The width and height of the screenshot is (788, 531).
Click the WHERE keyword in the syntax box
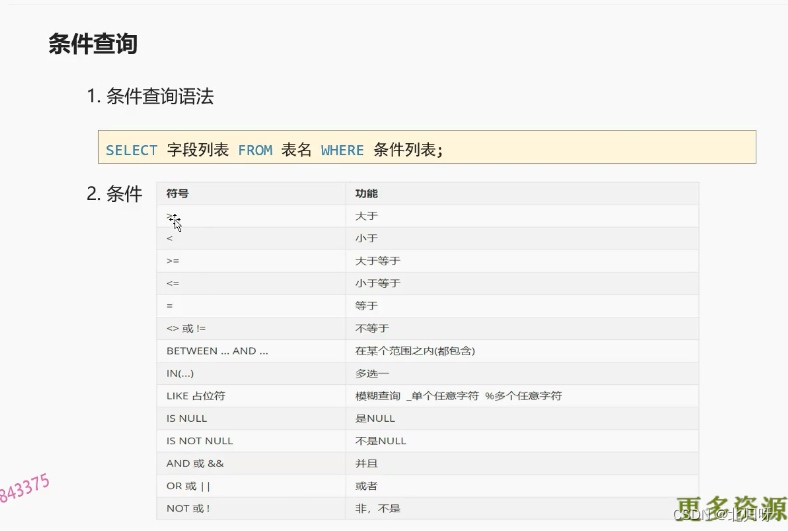click(x=342, y=150)
